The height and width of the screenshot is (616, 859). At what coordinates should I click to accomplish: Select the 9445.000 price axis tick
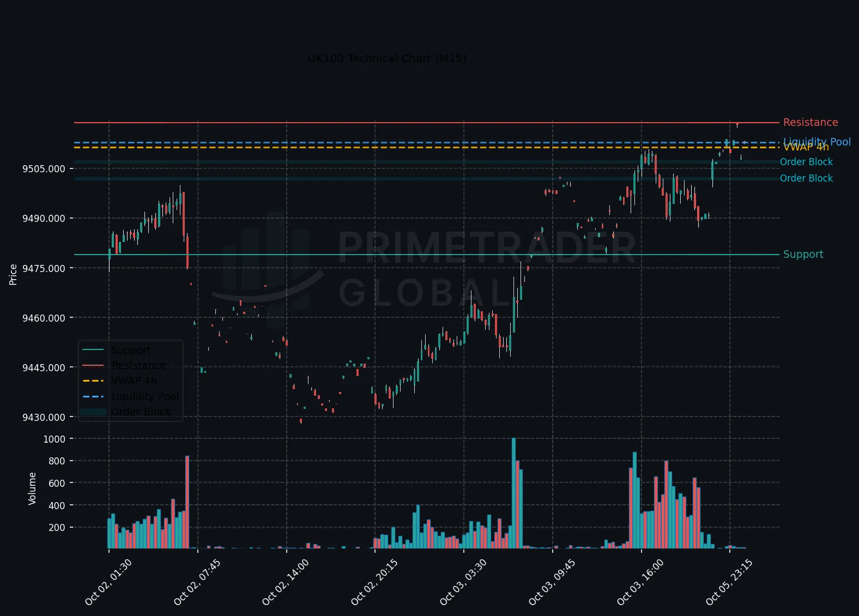coord(44,368)
